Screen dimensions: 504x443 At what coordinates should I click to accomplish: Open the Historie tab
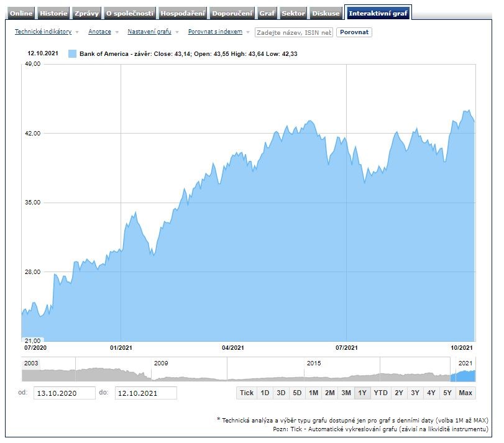pos(53,13)
